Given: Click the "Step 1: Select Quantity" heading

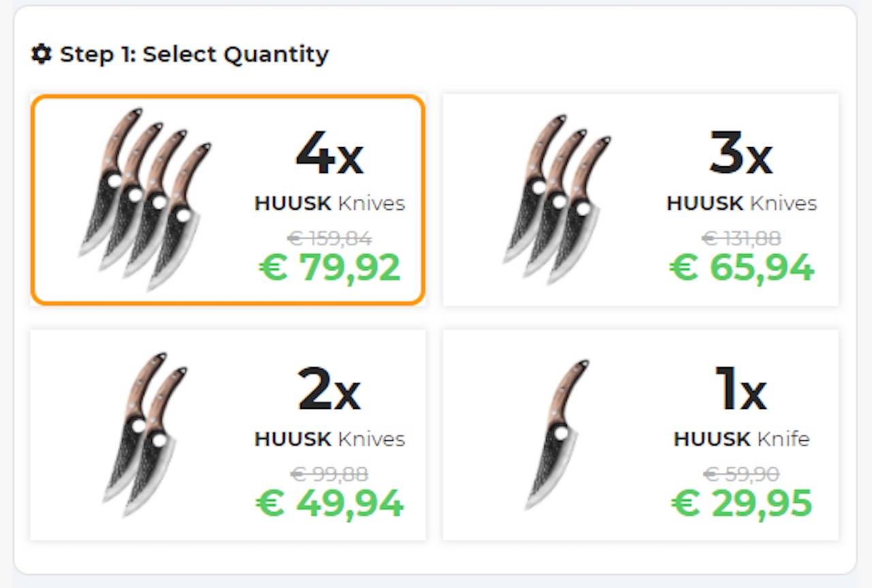Looking at the screenshot, I should [194, 54].
